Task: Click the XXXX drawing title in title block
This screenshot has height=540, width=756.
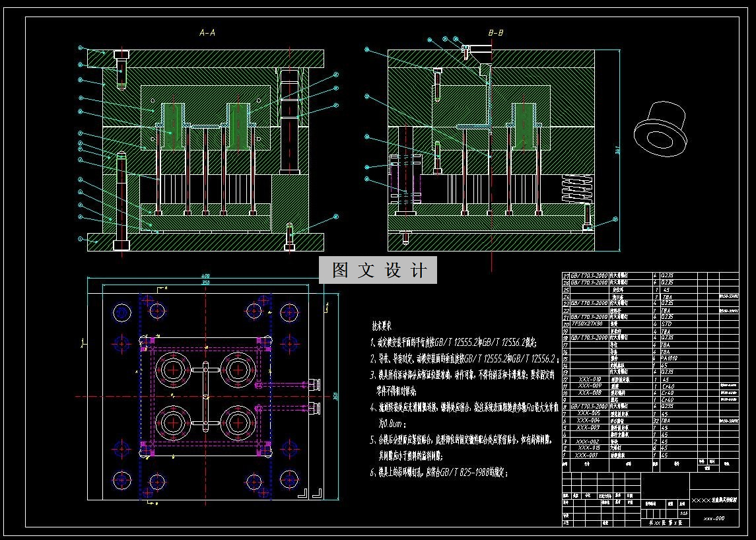Action: coord(714,500)
